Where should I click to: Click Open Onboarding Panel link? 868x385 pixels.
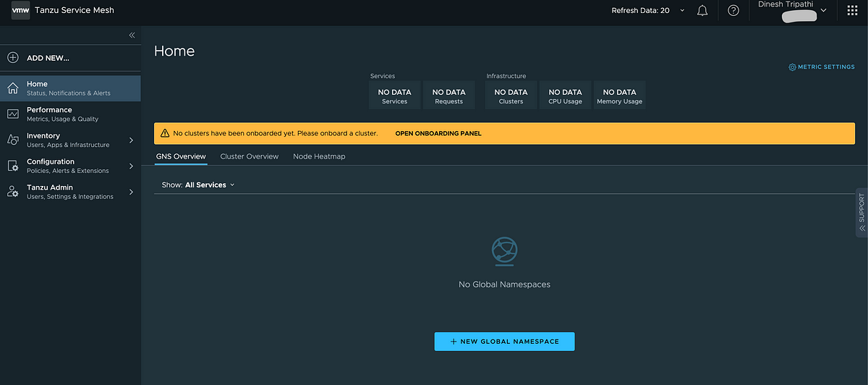coord(438,134)
